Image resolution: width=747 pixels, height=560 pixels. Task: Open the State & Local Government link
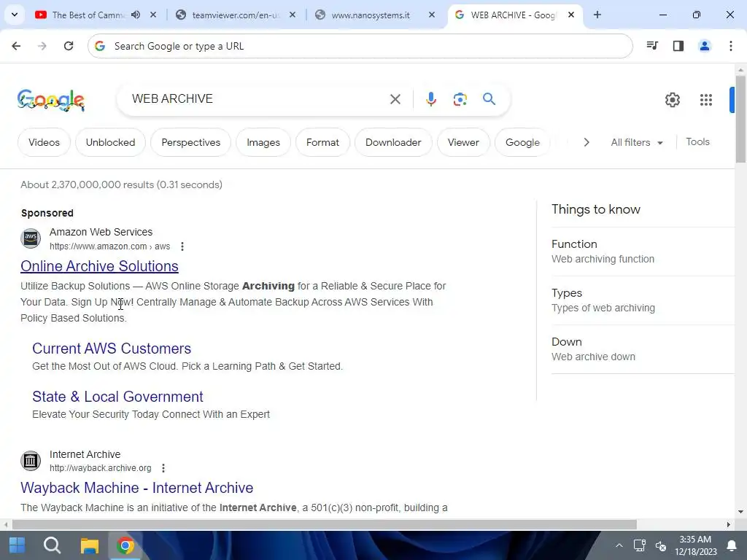pos(117,397)
